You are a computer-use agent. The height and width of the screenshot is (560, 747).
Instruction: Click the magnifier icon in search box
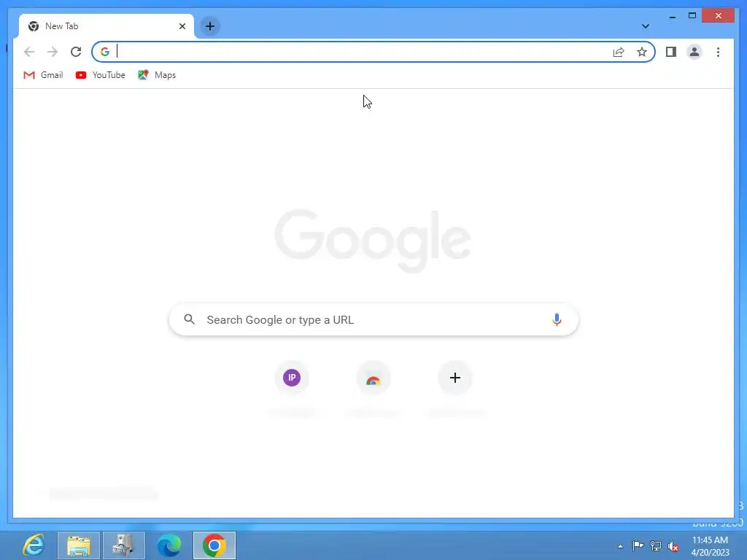(x=189, y=319)
